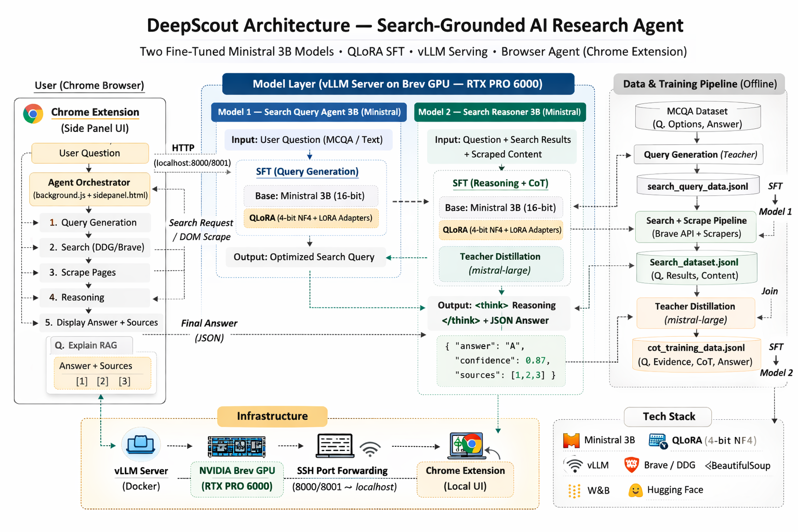Click the Infrastructure yellow label
Screen dimensions: 798x532
pos(272,416)
